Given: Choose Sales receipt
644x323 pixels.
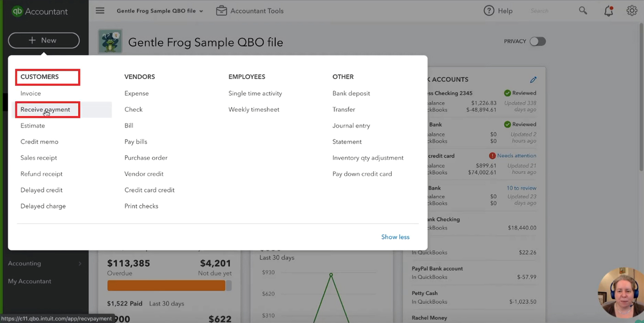Looking at the screenshot, I should click(39, 158).
